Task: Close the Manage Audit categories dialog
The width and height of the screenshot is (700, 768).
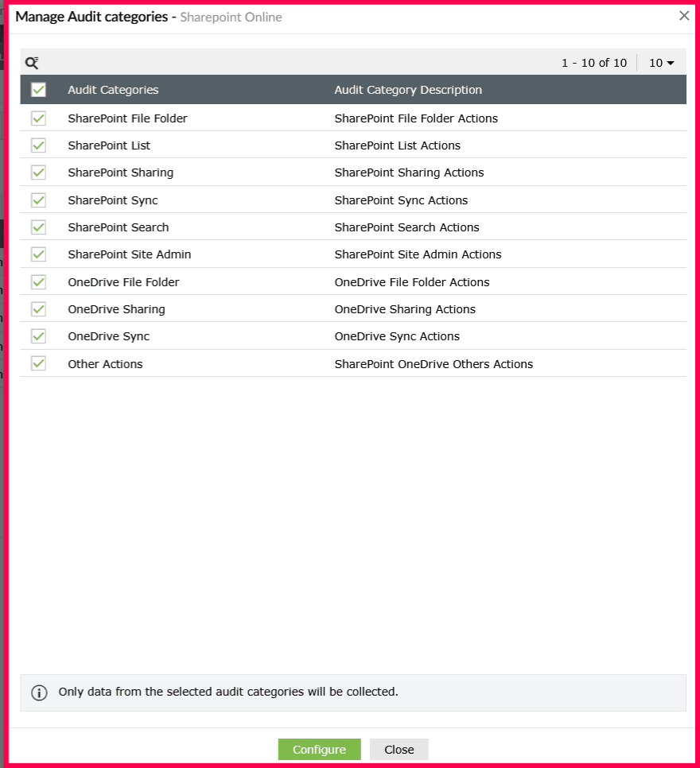Action: [684, 16]
